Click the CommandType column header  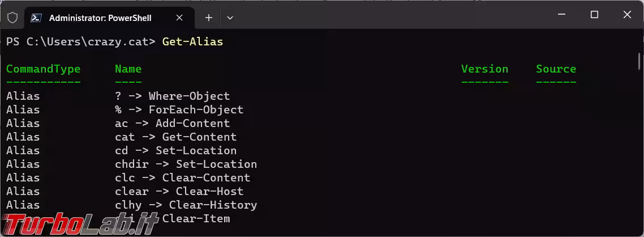[x=43, y=69]
